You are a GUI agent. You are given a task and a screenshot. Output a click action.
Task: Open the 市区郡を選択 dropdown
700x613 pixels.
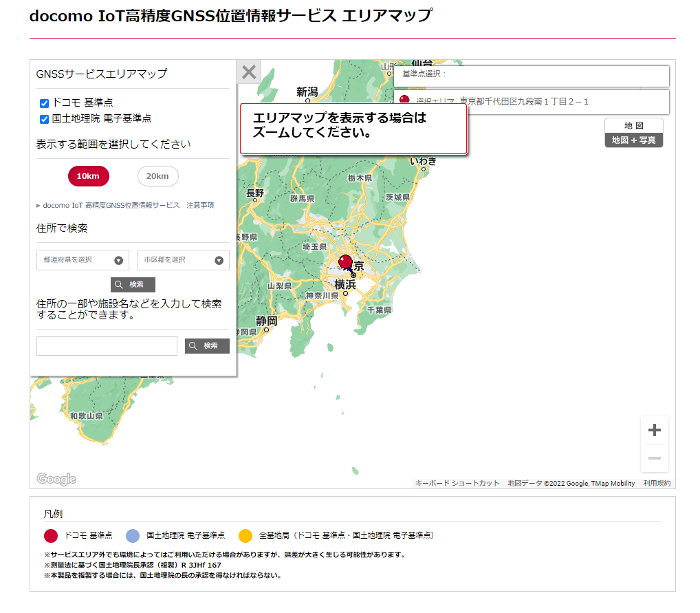pyautogui.click(x=183, y=260)
